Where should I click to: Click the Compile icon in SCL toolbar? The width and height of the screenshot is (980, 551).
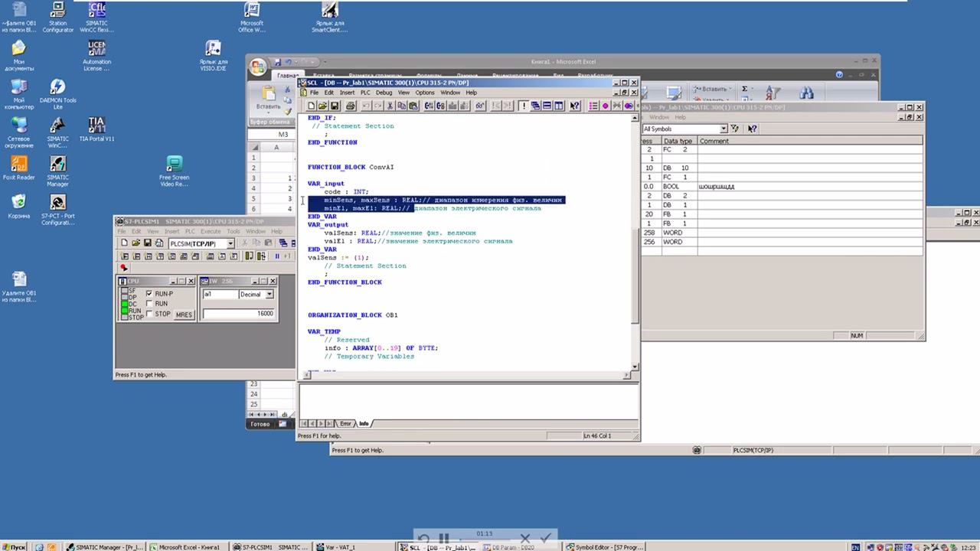pyautogui.click(x=430, y=106)
